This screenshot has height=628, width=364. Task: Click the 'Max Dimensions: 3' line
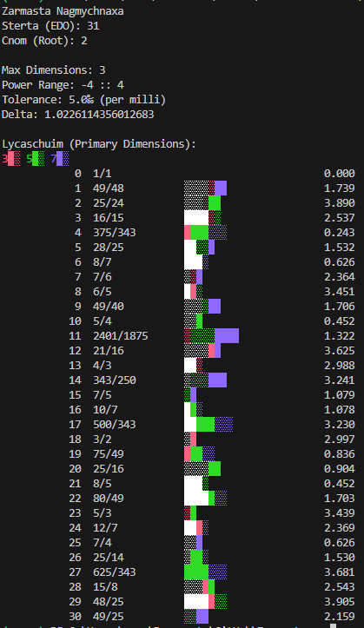(54, 70)
